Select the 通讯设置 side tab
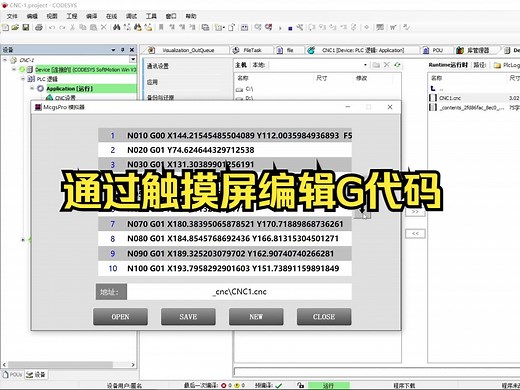The image size is (520, 390). tap(158, 66)
